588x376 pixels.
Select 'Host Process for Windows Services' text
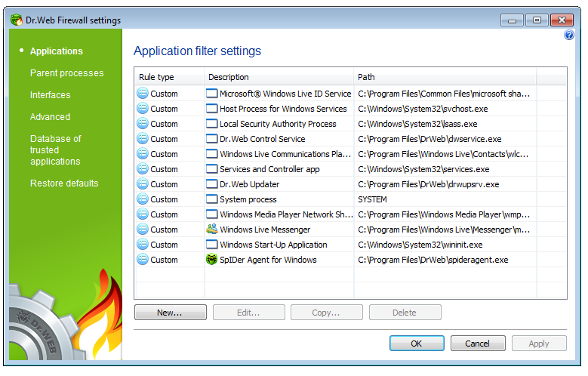[x=283, y=109]
